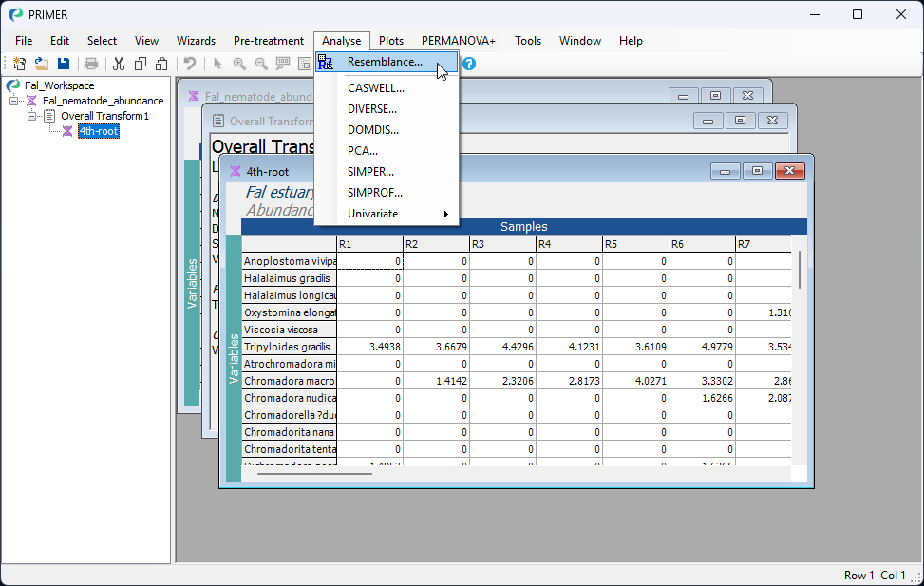Select Fal_Workspace in the tree
This screenshot has height=586, width=924.
pyautogui.click(x=59, y=85)
